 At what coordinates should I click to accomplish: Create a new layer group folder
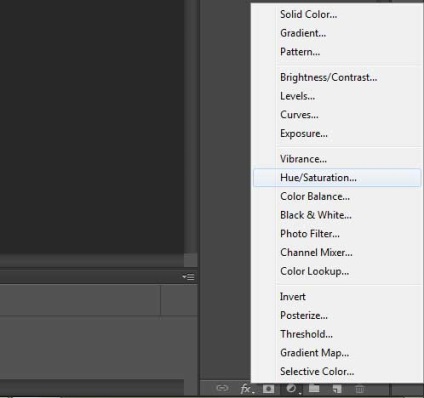(x=314, y=388)
